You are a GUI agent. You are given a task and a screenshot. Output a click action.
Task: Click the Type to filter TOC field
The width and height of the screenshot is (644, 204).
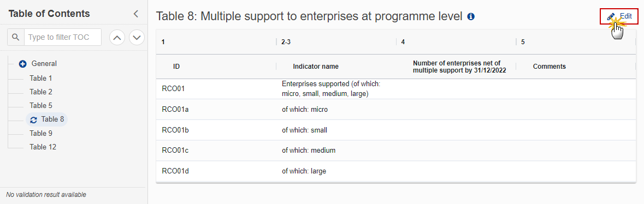pos(62,37)
